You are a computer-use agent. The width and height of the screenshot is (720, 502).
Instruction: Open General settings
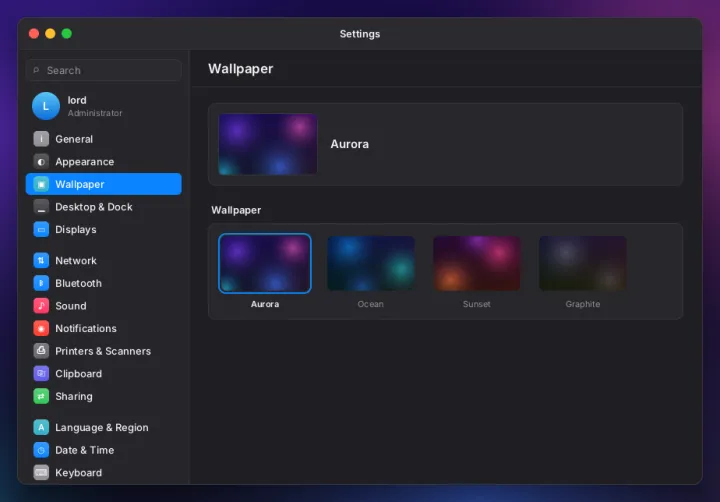point(103,139)
